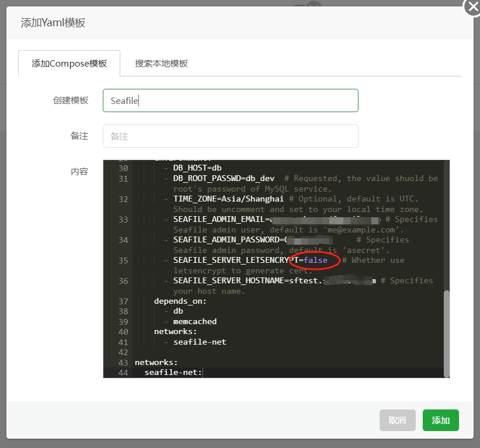Click the indented networks: key on line 40
This screenshot has width=480, height=448.
[175, 332]
